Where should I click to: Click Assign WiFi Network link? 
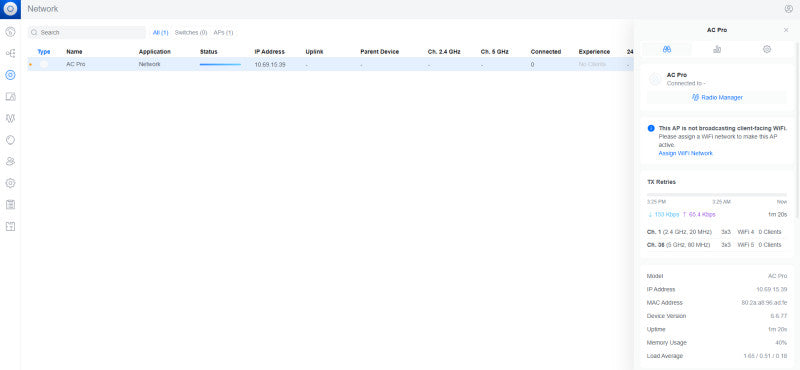(x=685, y=153)
